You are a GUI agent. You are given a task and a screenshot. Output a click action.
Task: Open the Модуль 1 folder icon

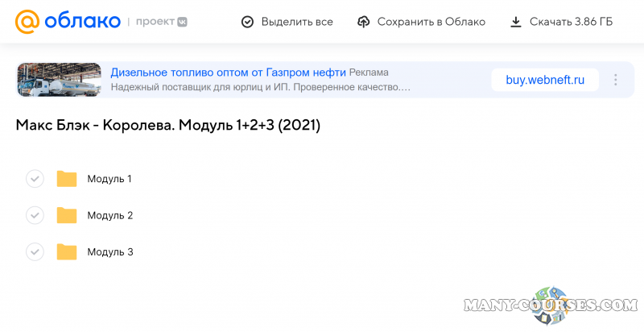tap(67, 179)
